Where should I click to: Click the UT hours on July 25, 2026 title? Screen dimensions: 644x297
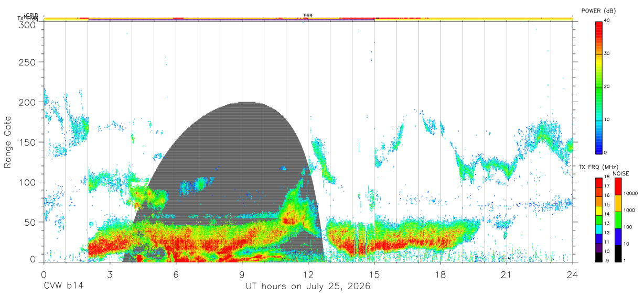308,287
